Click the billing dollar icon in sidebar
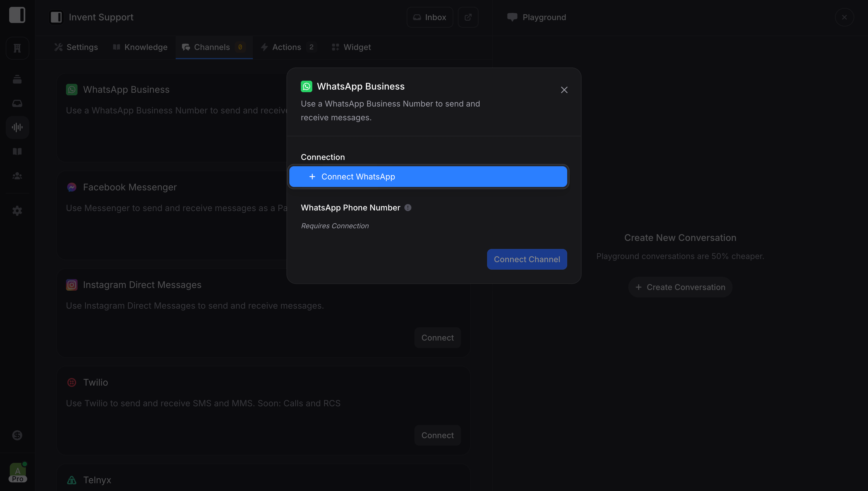This screenshot has height=491, width=868. tap(17, 435)
